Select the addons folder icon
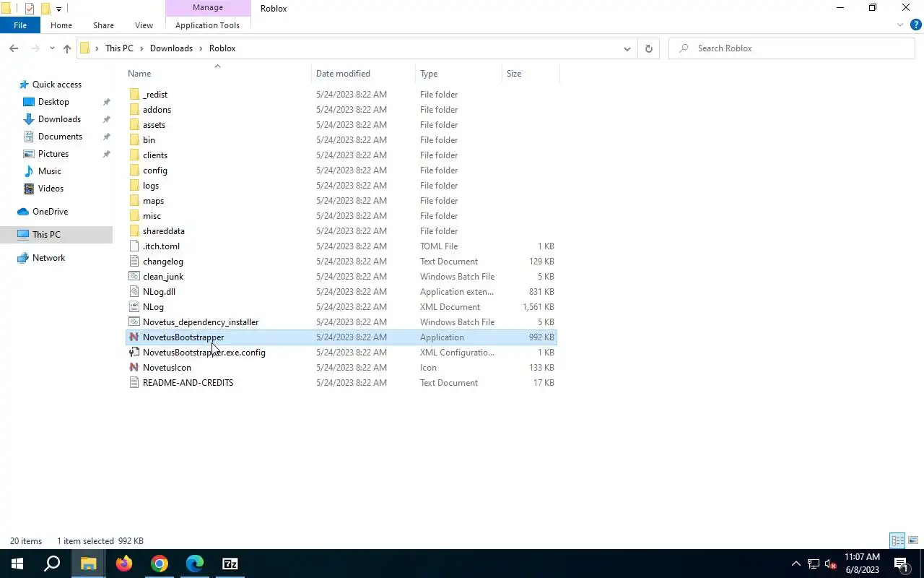This screenshot has width=924, height=578. point(134,110)
